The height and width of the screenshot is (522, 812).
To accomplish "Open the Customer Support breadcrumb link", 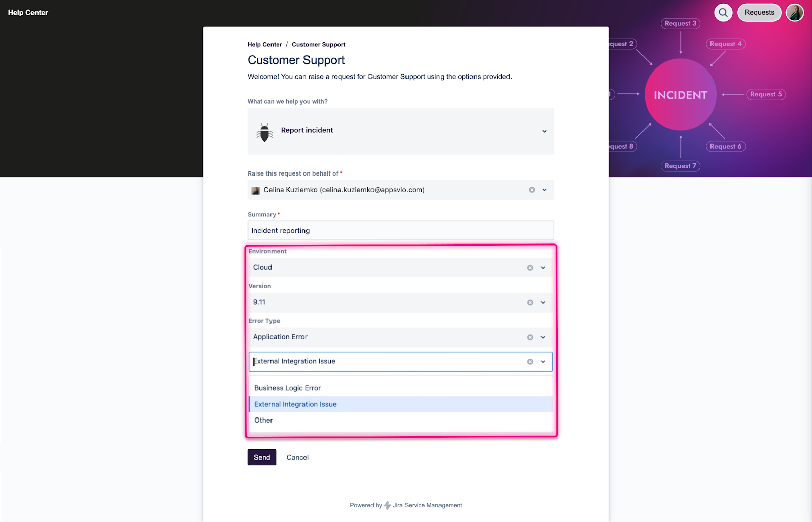I will [x=318, y=44].
